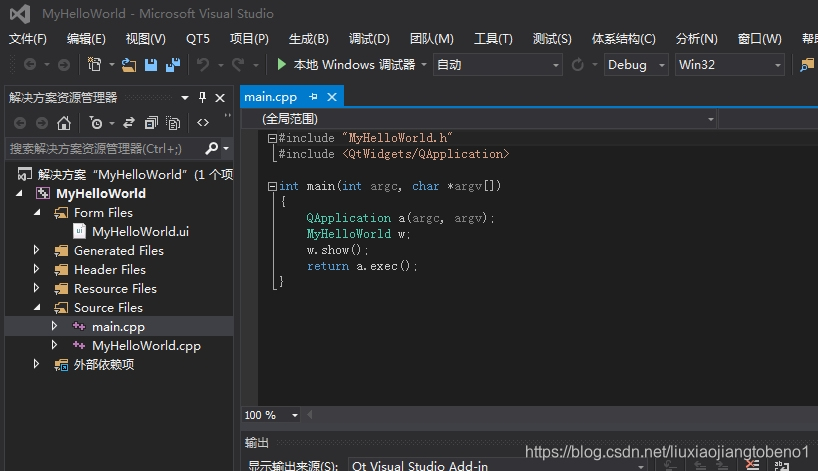Viewport: 818px width, 471px height.
Task: Expand the Resource Files folder
Action: (37, 288)
